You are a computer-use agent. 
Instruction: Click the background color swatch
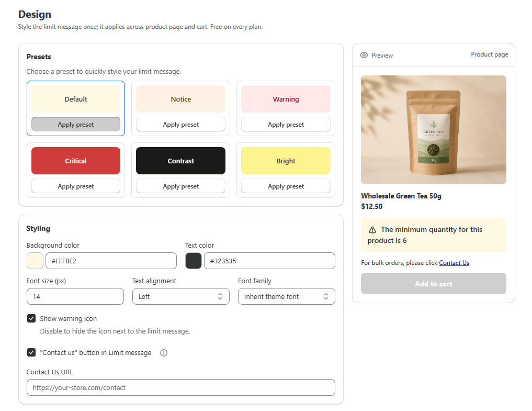tap(35, 261)
